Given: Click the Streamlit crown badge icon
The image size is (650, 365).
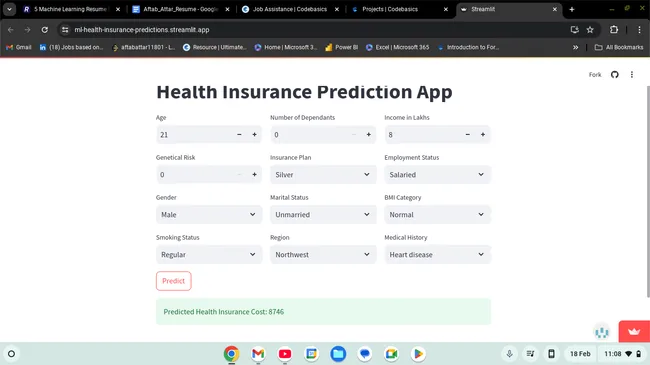Looking at the screenshot, I should click(634, 331).
